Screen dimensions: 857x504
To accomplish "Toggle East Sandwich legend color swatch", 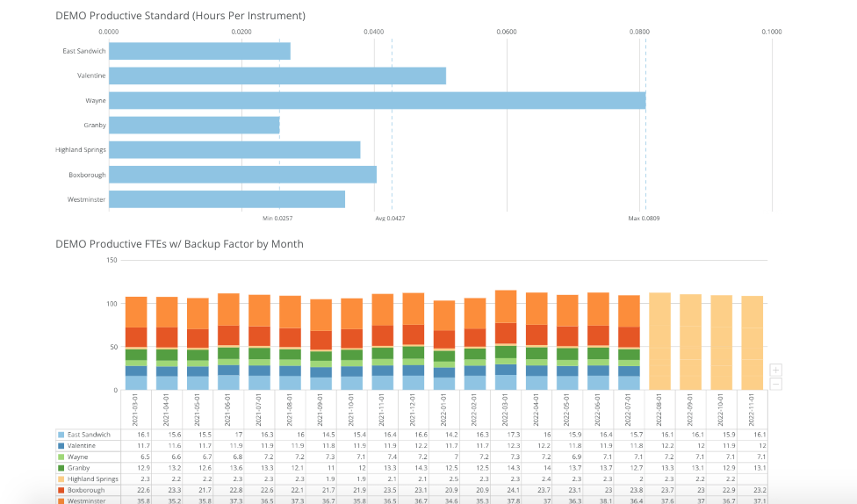I will (x=61, y=435).
